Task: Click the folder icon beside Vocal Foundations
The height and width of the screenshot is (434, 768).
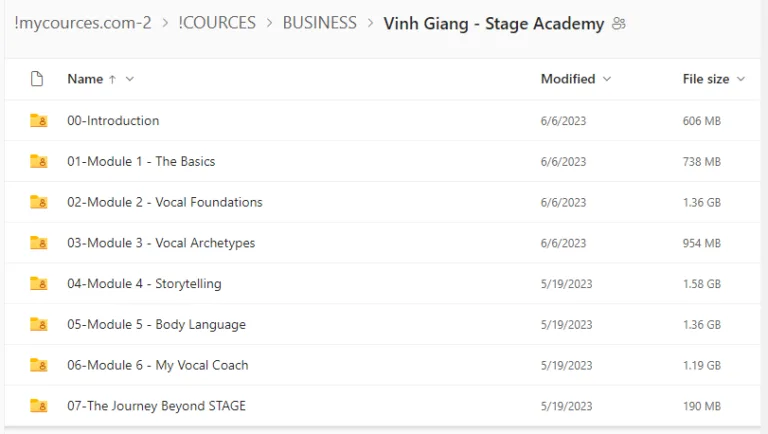Action: coord(39,202)
